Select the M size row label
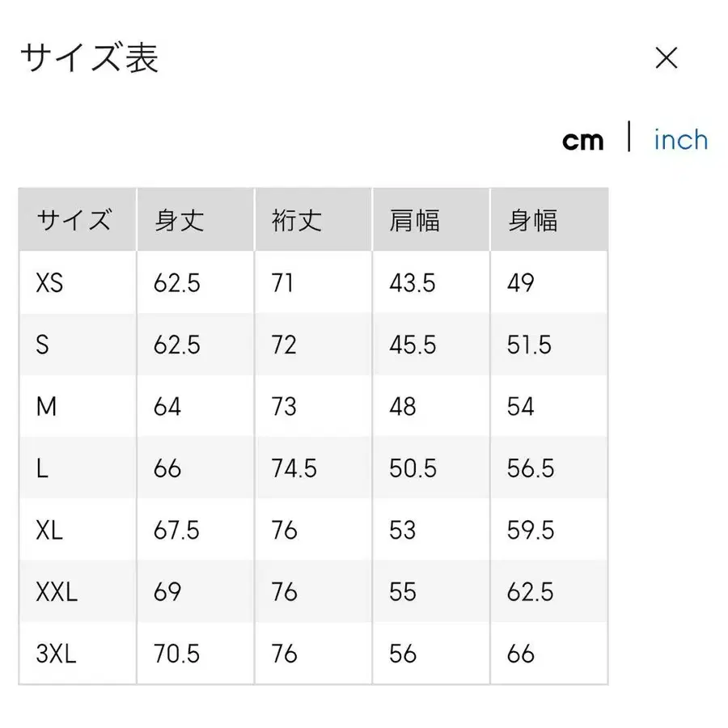Image resolution: width=728 pixels, height=728 pixels. [46, 406]
